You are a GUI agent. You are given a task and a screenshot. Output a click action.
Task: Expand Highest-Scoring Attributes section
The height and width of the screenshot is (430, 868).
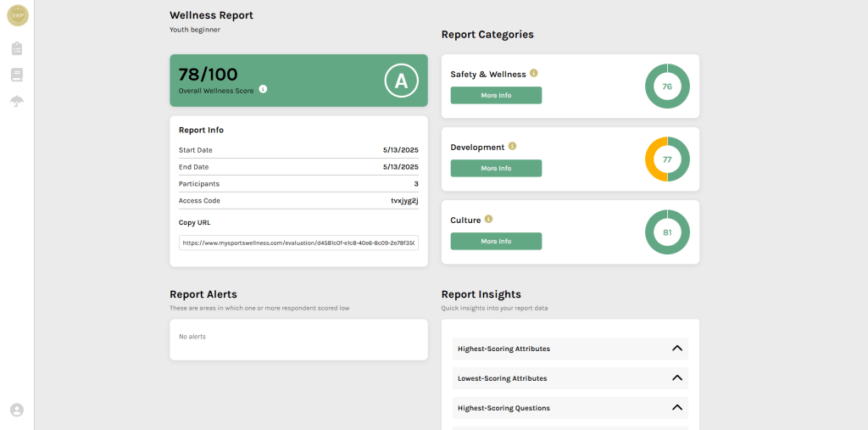click(x=676, y=349)
